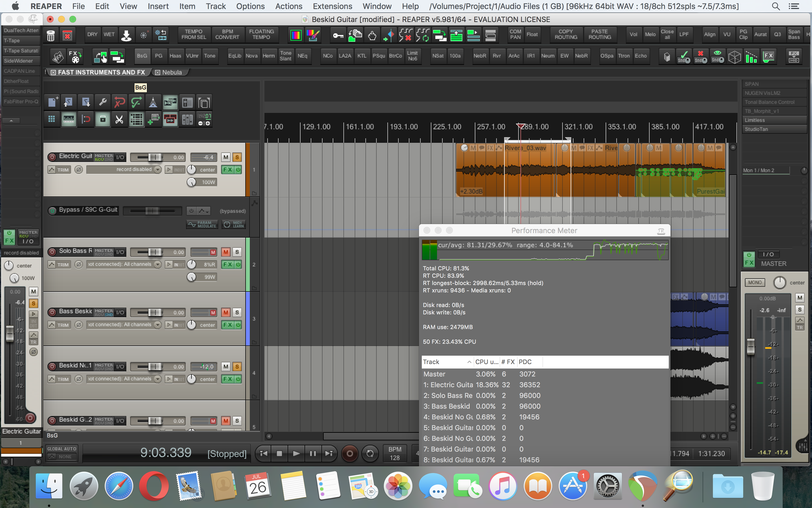Adjust the Electric Guitar pan knob

point(191,170)
